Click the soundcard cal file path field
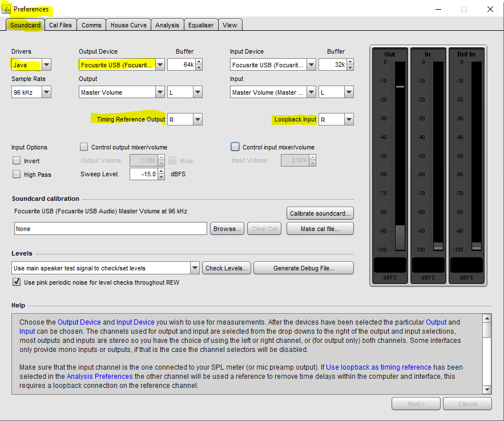 click(111, 229)
